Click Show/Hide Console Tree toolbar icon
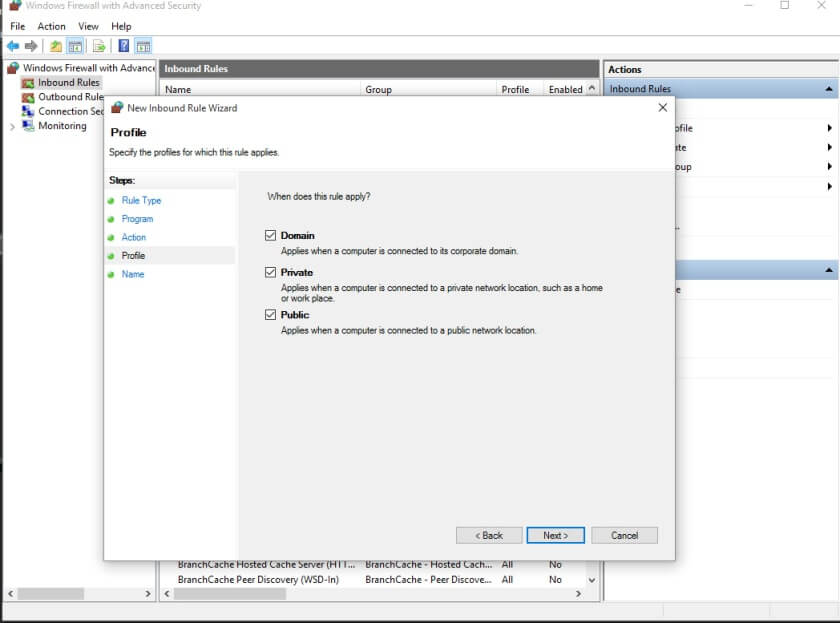 click(x=75, y=46)
